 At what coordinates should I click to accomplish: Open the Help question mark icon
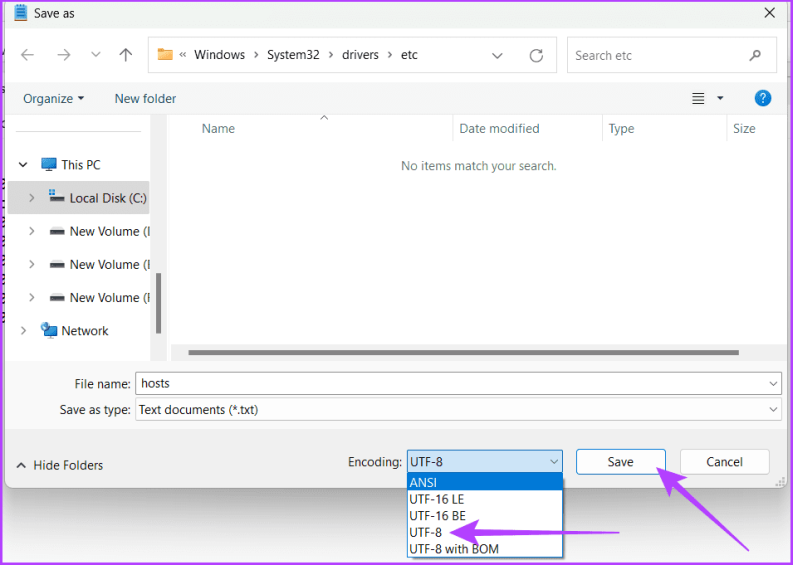[762, 98]
